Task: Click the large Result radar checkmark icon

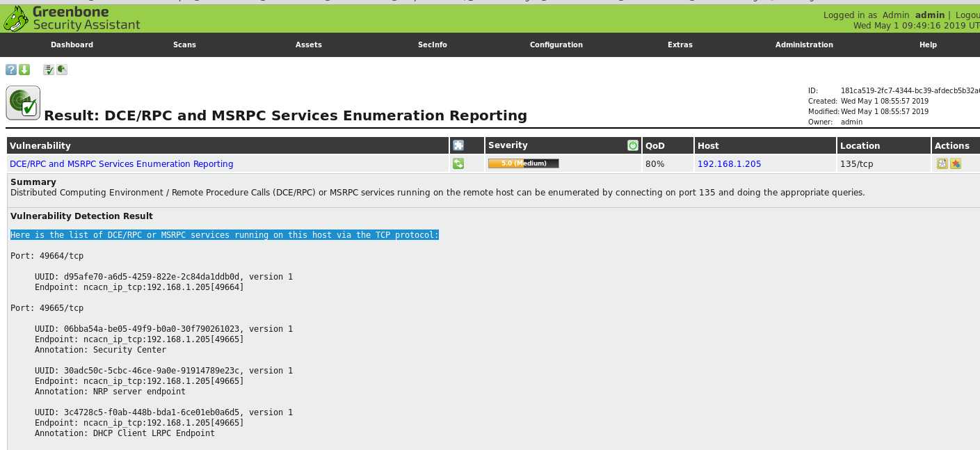Action: [x=23, y=103]
